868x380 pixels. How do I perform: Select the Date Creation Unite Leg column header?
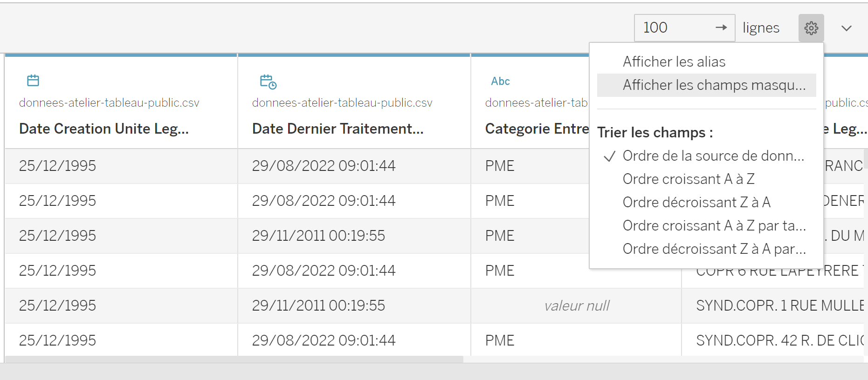tap(104, 129)
